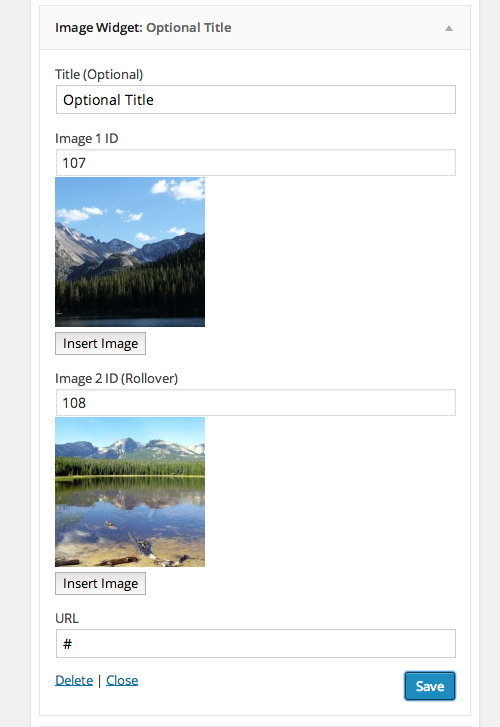Screen dimensions: 500x727
Task: Click the white clouds in first preview
Action: [180, 189]
